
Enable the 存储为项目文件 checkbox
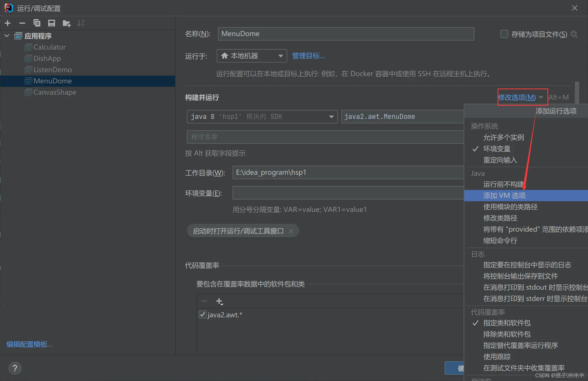click(x=504, y=34)
